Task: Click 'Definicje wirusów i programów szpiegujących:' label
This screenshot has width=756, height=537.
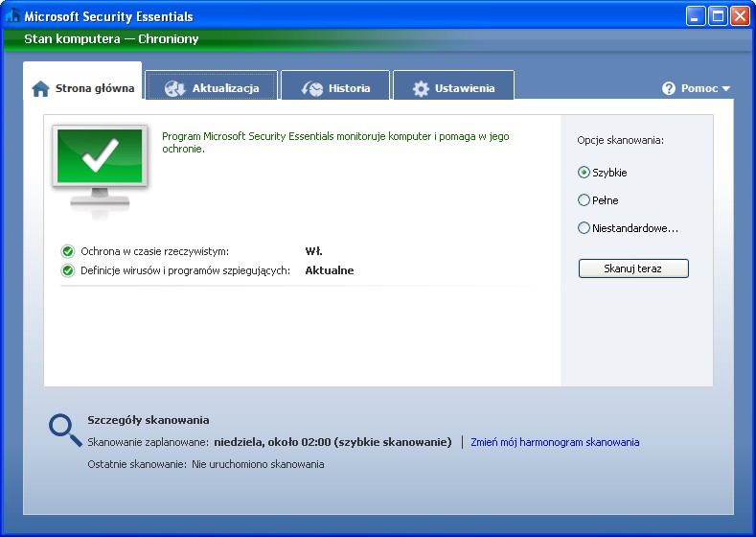Action: click(x=186, y=270)
